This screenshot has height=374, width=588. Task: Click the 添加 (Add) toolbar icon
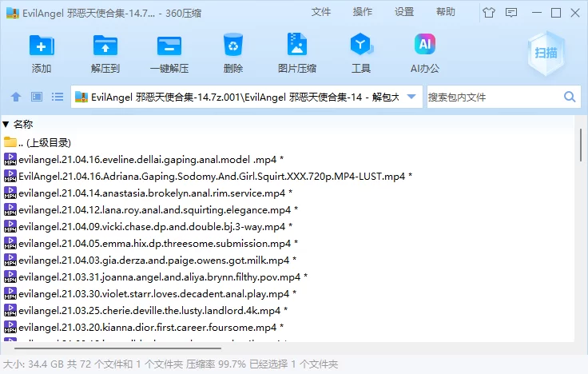pyautogui.click(x=42, y=46)
